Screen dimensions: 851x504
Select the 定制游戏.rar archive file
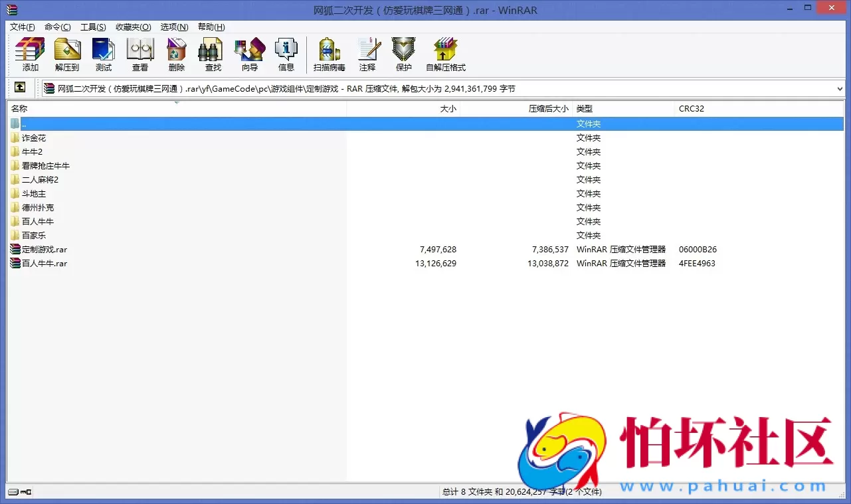[44, 249]
